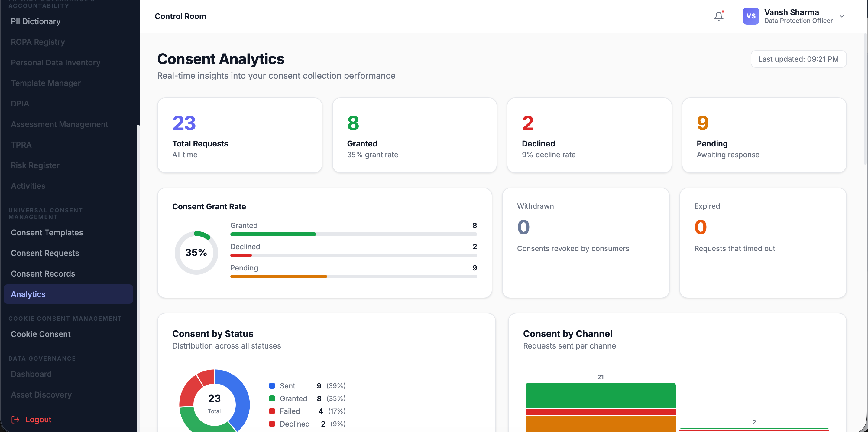868x432 pixels.
Task: Select Template Manager
Action: (46, 83)
